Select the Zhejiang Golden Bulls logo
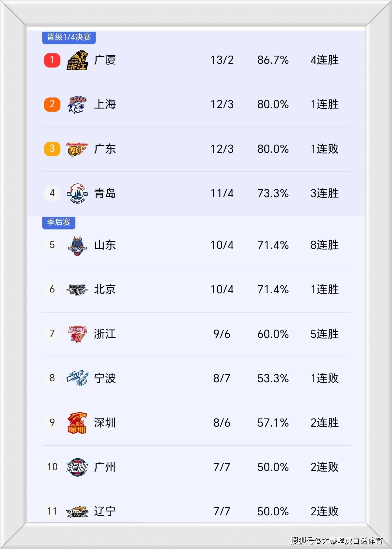The height and width of the screenshot is (549, 392). click(x=77, y=334)
